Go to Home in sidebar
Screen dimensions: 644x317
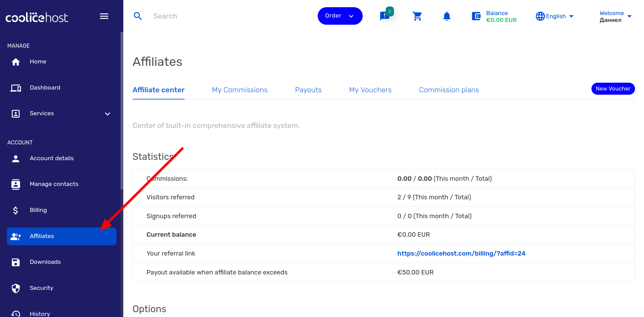pos(38,61)
